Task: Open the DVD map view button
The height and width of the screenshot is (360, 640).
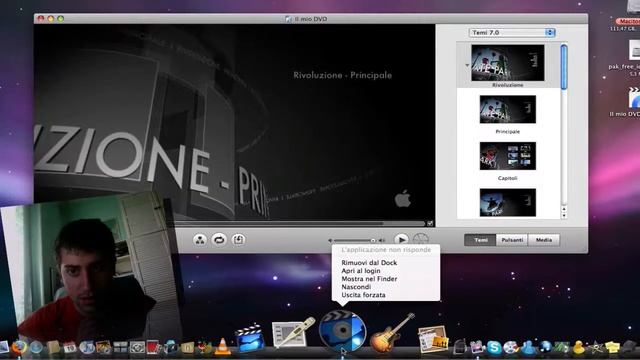Action: 200,240
